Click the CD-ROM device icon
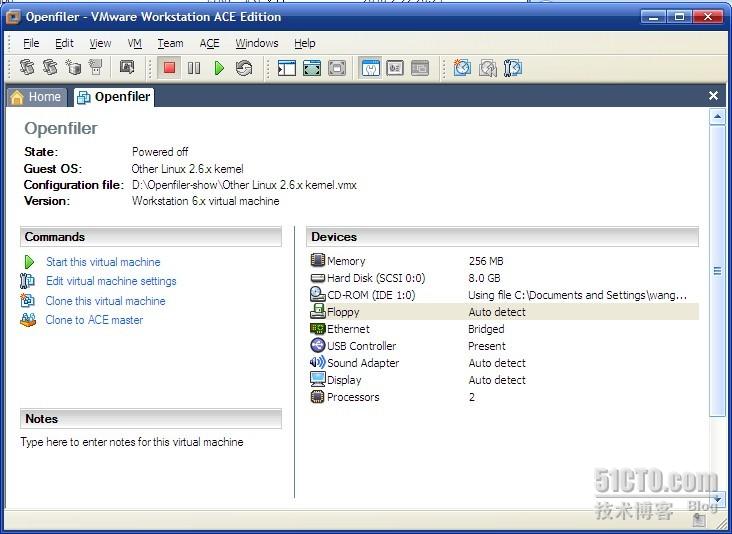Image resolution: width=732 pixels, height=534 pixels. (x=317, y=294)
